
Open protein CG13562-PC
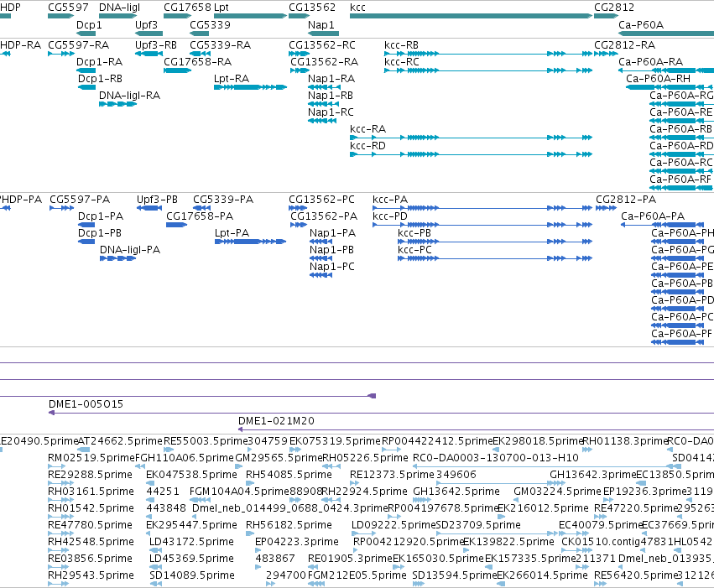(321, 200)
